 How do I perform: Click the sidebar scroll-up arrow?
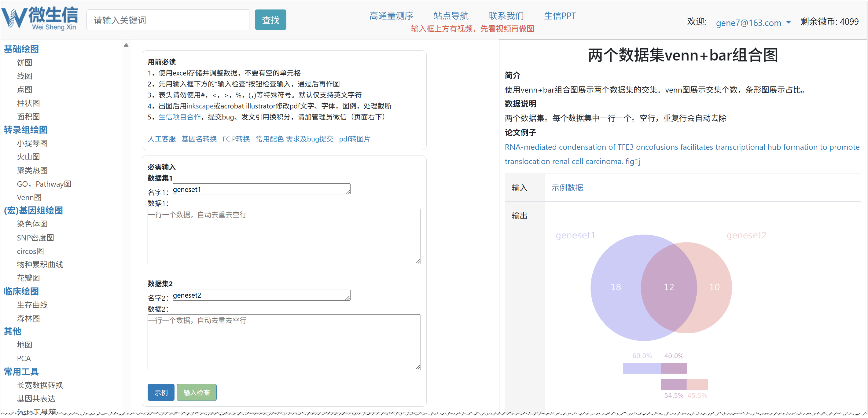click(x=126, y=45)
